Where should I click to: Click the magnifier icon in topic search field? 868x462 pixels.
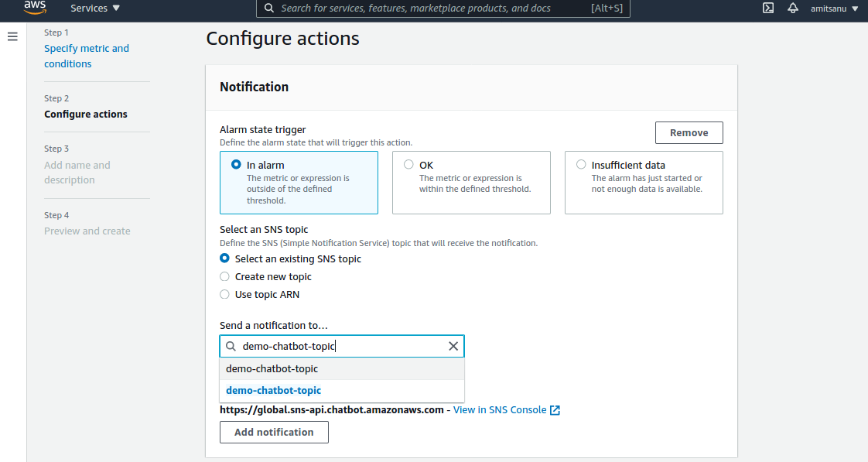tap(231, 346)
